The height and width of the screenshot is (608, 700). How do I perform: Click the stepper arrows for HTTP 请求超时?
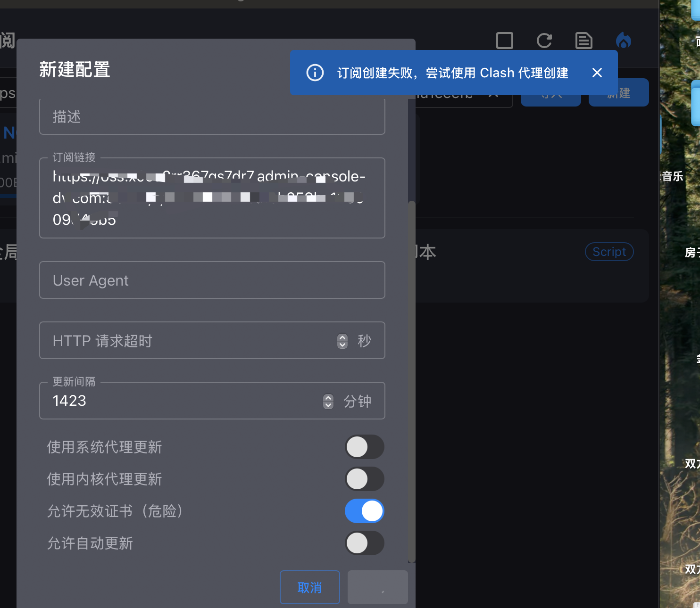coord(342,341)
